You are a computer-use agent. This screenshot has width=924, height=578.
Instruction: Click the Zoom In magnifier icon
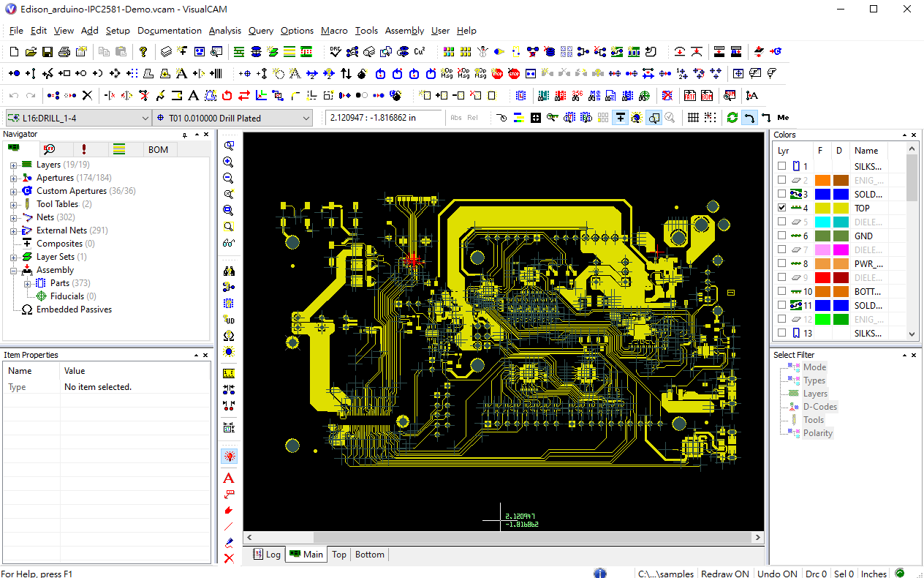pos(229,162)
